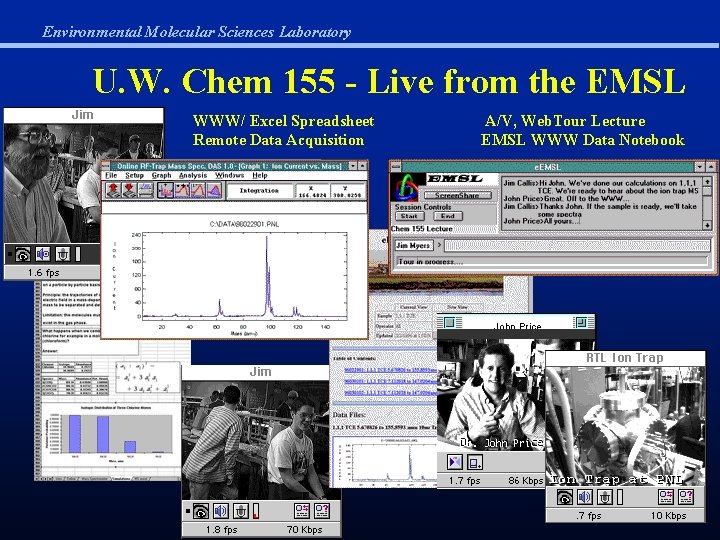Click the 'Tour in progress....' status bar in eEMSL
Viewport: 720px width, 540px height.
click(x=552, y=261)
